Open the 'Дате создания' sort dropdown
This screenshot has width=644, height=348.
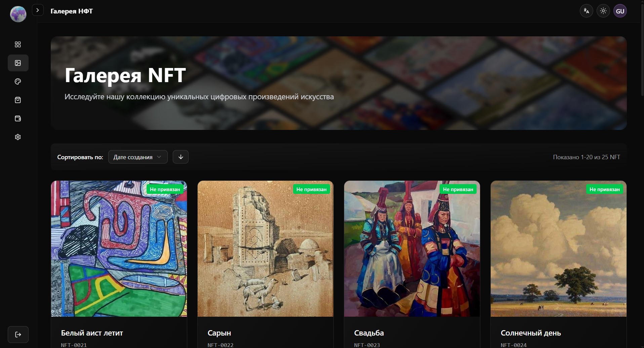pyautogui.click(x=137, y=157)
